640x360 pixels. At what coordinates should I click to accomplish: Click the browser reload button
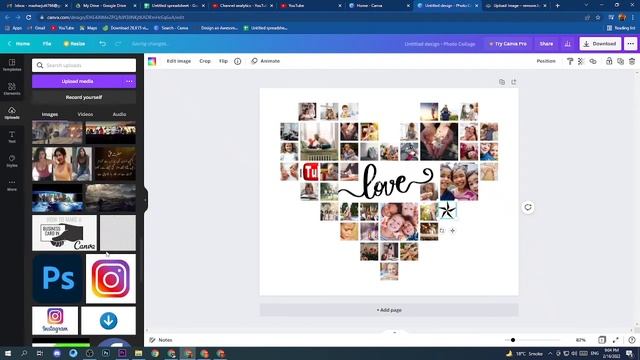pos(29,18)
